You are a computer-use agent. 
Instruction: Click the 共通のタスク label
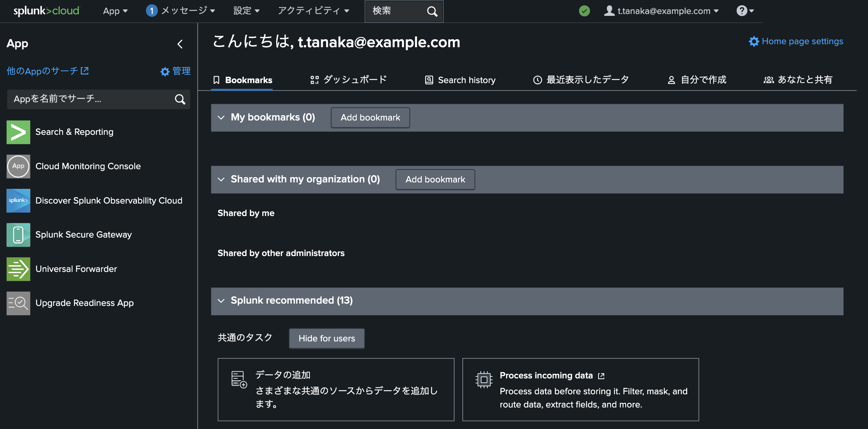pos(245,338)
